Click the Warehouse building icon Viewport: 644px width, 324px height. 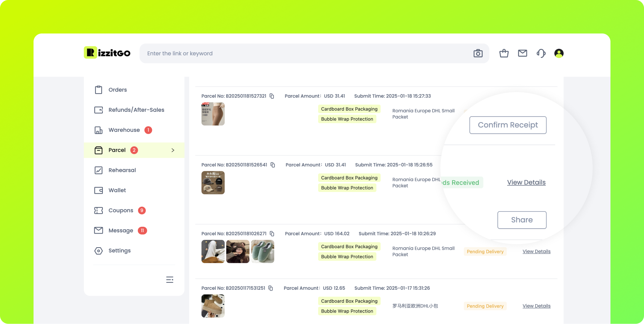[98, 130]
